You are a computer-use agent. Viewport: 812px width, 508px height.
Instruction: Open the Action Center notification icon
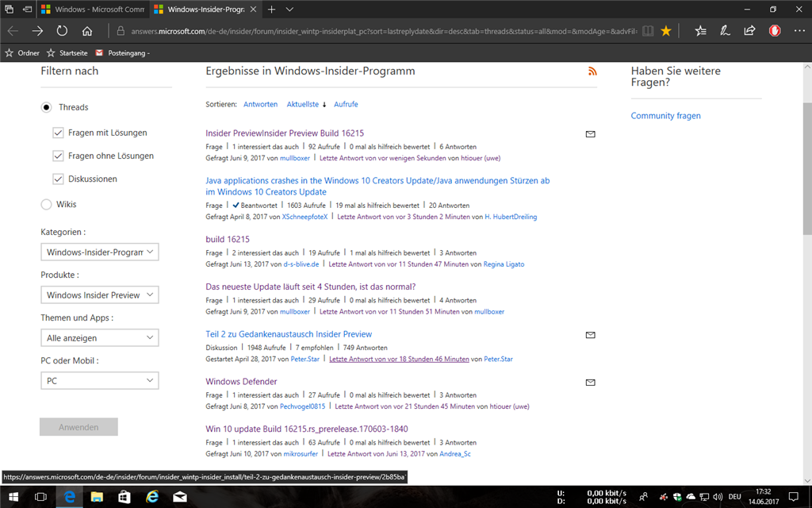(793, 497)
